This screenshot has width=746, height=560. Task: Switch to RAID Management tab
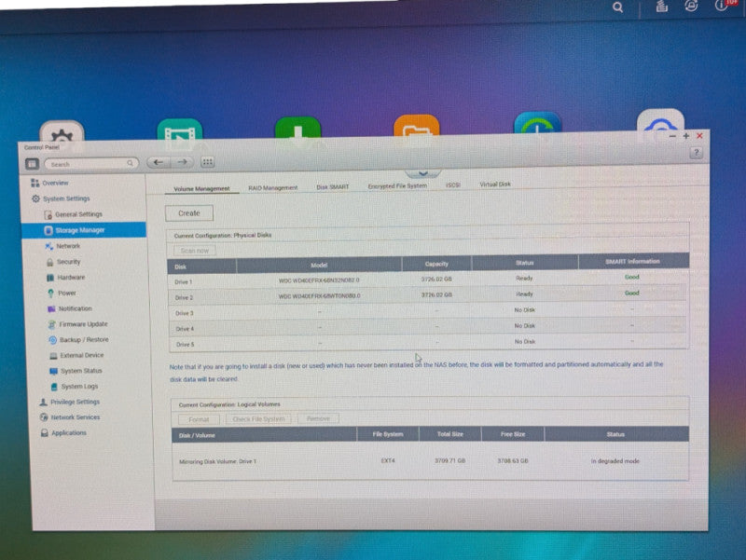pos(273,188)
